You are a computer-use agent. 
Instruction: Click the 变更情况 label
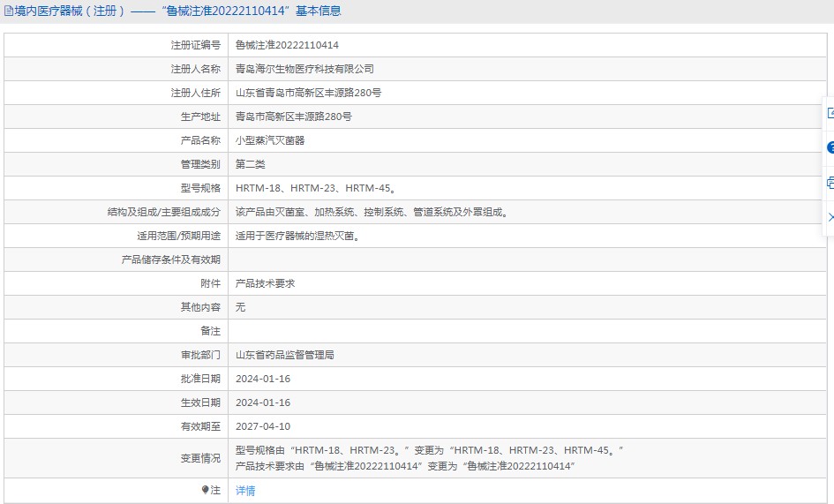coord(200,458)
